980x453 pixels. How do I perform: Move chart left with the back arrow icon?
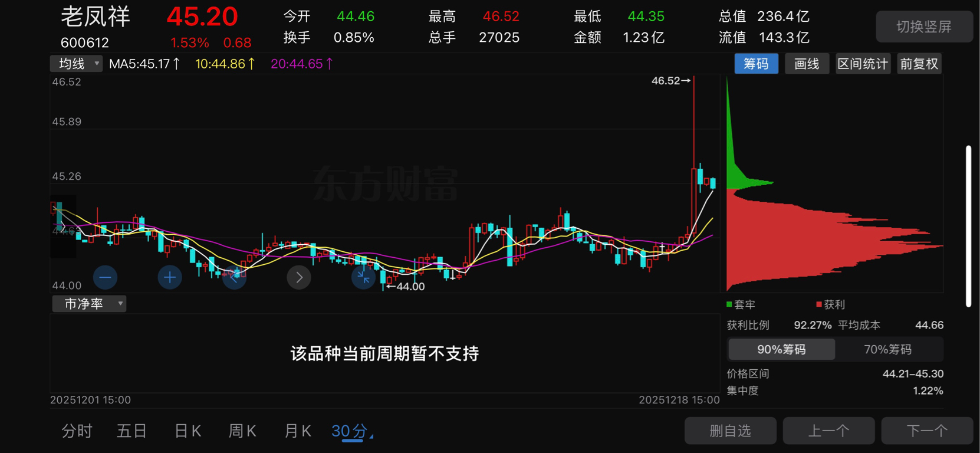[234, 277]
